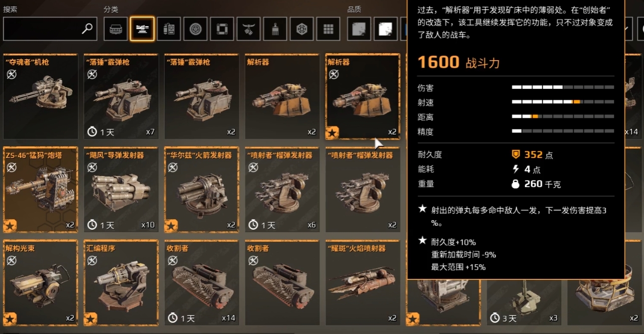644x334 pixels.
Task: Select the 汇编程序 weapon card
Action: tap(121, 283)
